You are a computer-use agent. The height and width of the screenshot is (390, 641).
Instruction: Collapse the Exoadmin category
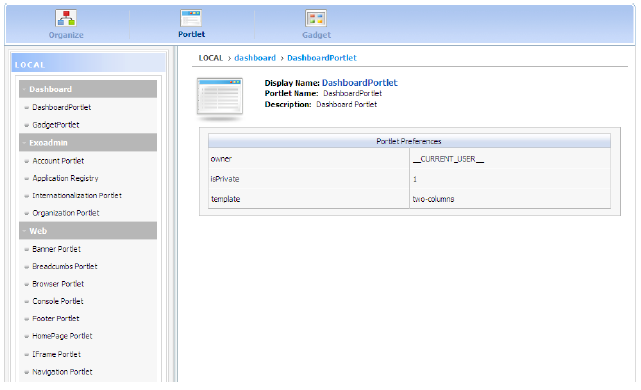point(88,143)
